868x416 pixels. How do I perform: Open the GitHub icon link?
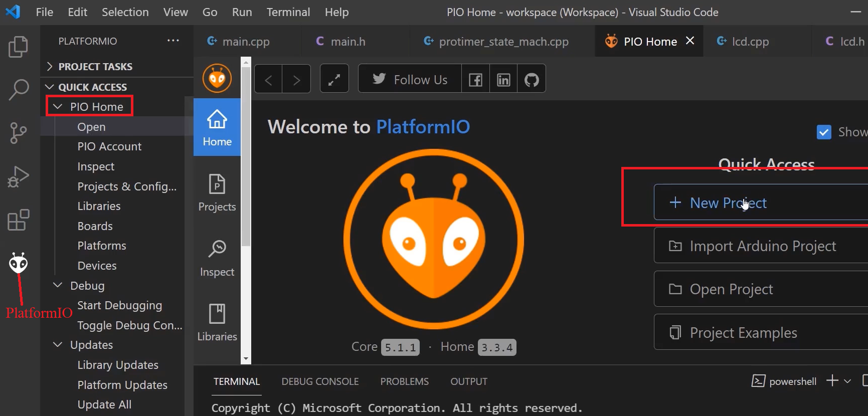click(x=532, y=79)
